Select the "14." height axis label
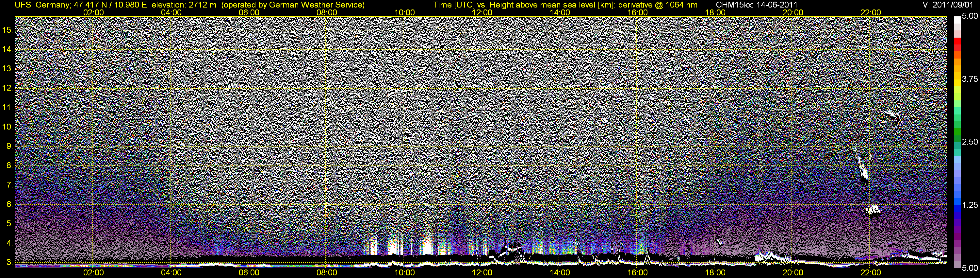The image size is (980, 278). pyautogui.click(x=7, y=49)
